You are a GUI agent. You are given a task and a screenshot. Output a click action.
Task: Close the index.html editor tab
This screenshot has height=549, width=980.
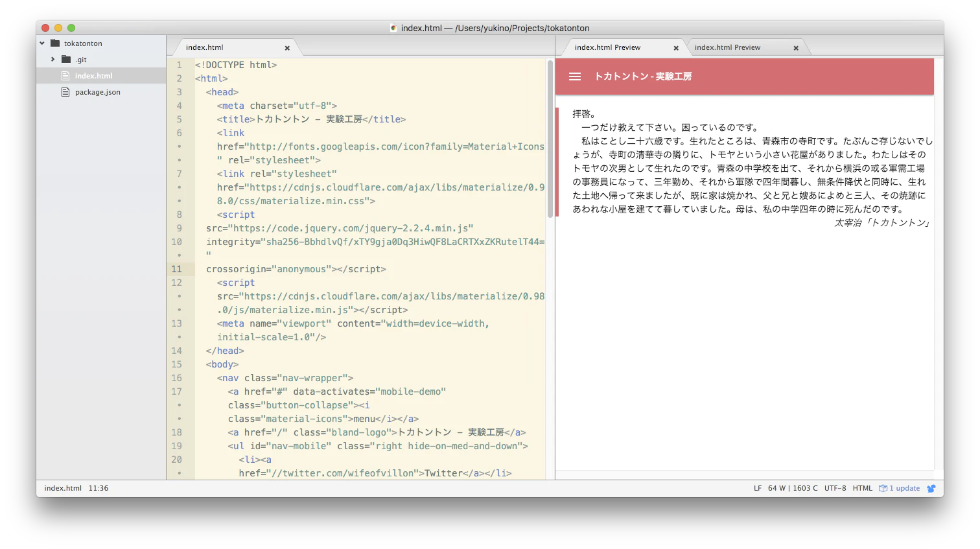(x=287, y=48)
